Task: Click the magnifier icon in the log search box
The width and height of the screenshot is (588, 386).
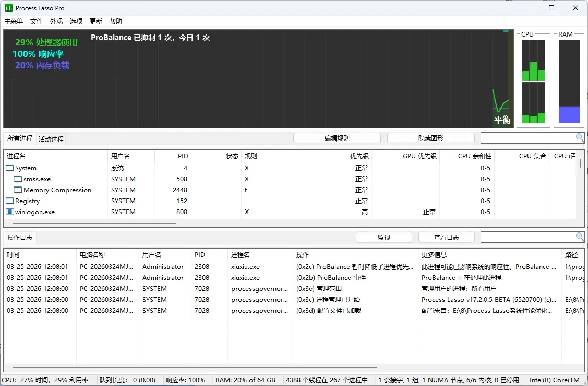Action: click(579, 237)
